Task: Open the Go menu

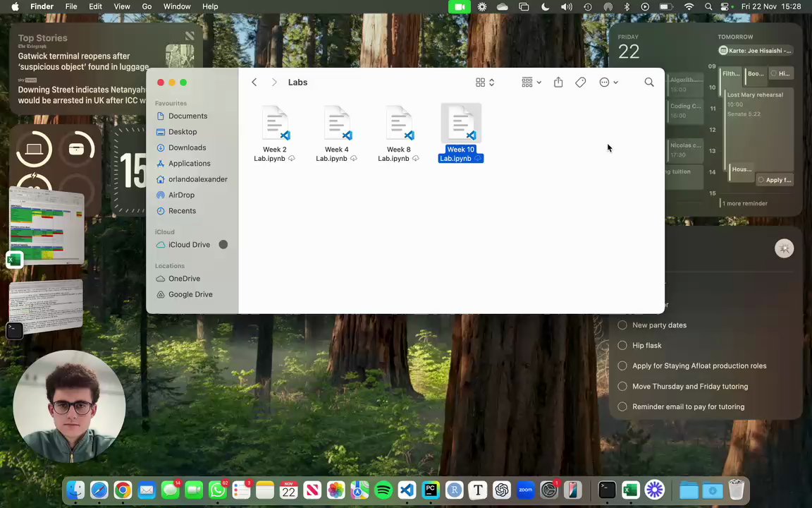Action: pyautogui.click(x=147, y=7)
